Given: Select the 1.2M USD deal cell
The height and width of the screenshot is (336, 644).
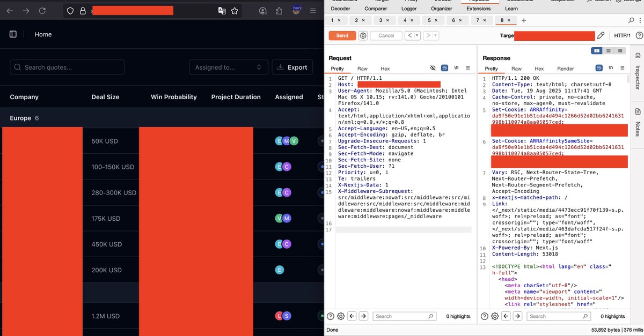Looking at the screenshot, I should (x=105, y=316).
